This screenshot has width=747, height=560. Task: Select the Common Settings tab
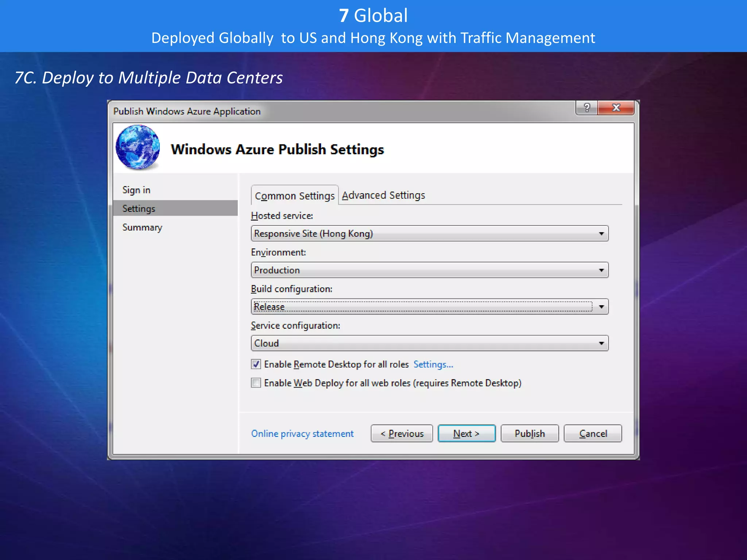pos(294,196)
